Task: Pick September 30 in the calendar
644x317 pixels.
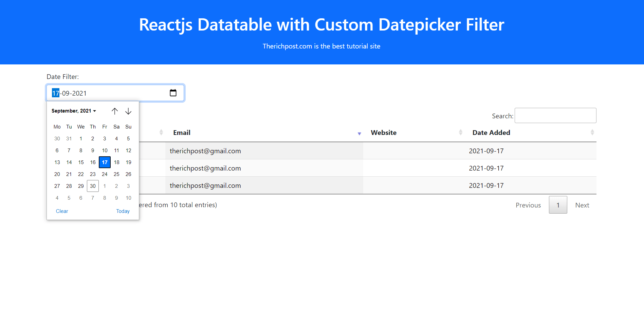Action: tap(93, 186)
